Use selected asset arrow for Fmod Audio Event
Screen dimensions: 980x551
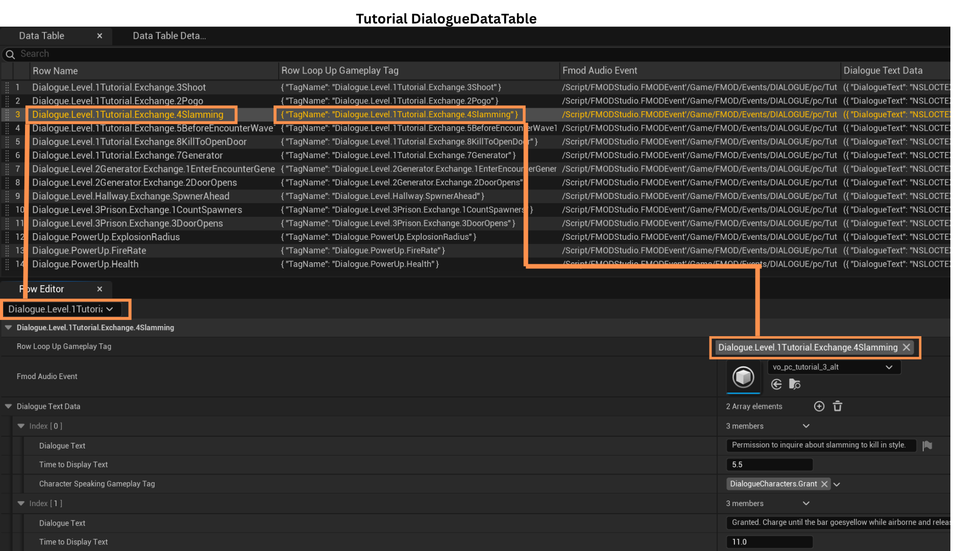pos(776,384)
